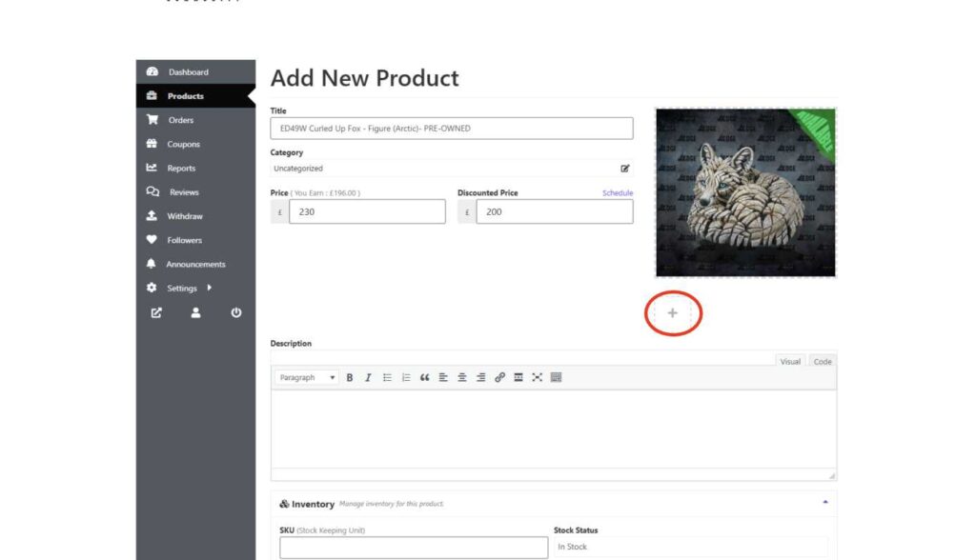976x560 pixels.
Task: Click the insert link icon
Action: pyautogui.click(x=499, y=378)
